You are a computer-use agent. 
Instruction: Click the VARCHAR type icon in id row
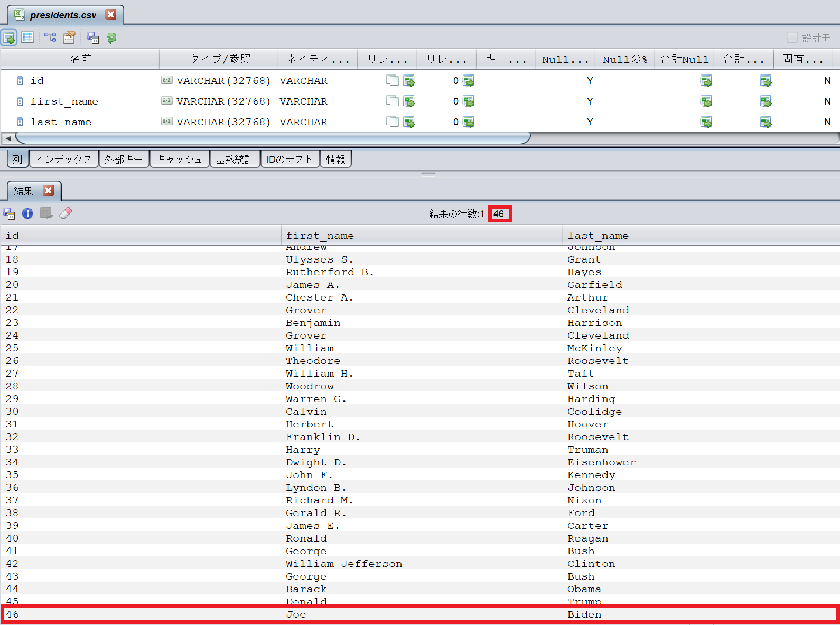(167, 80)
